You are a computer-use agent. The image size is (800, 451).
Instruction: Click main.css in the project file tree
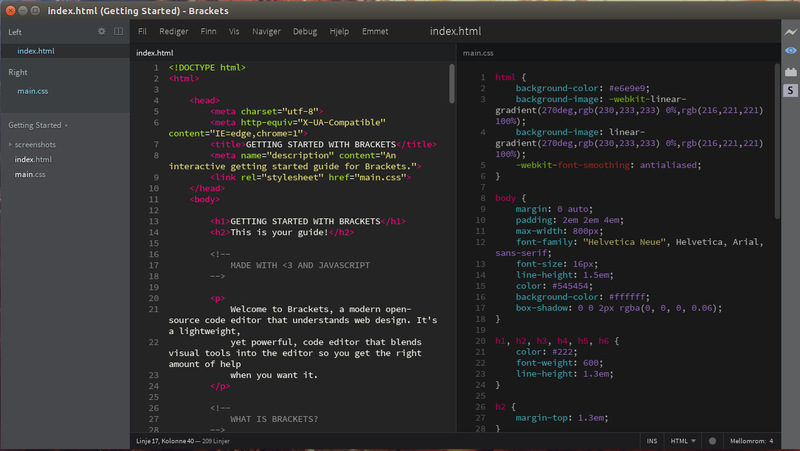30,174
